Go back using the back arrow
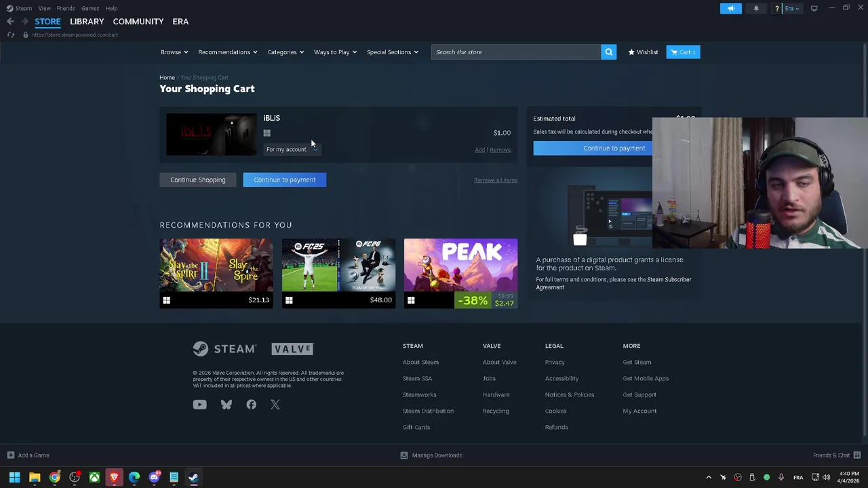 click(x=10, y=22)
